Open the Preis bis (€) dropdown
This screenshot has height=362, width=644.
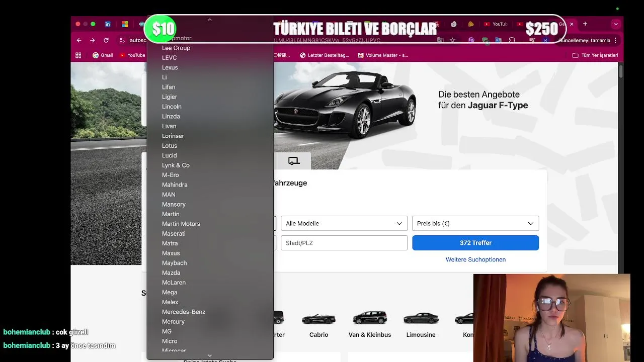pyautogui.click(x=475, y=223)
